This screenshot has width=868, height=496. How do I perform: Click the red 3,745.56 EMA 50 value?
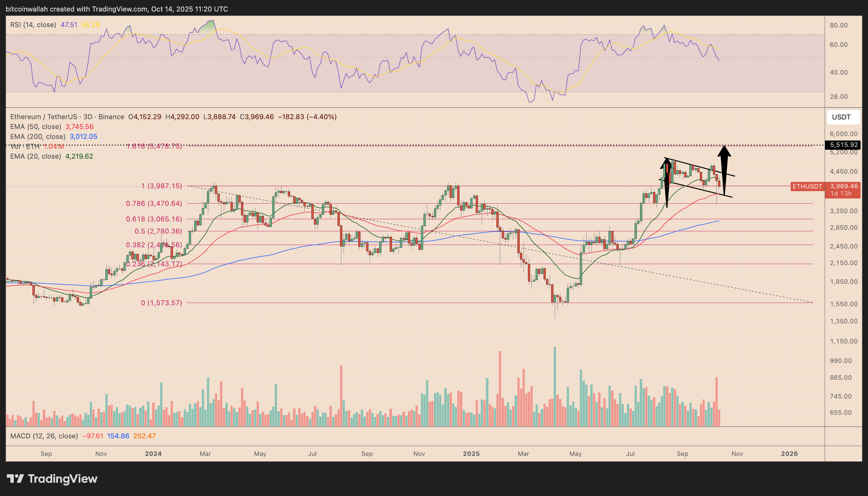pos(79,127)
